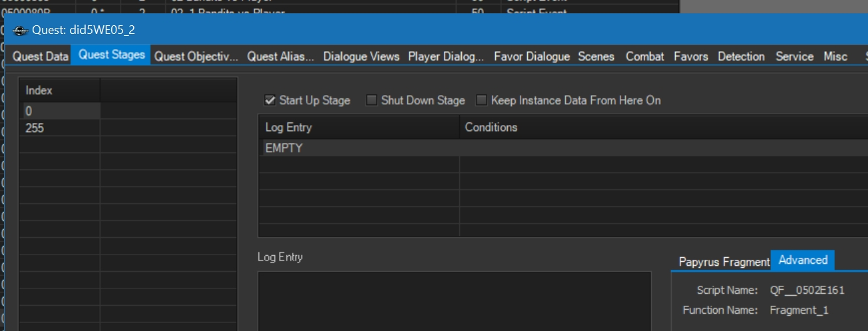
Task: Switch to the Quest Objectives tab
Action: click(x=196, y=56)
